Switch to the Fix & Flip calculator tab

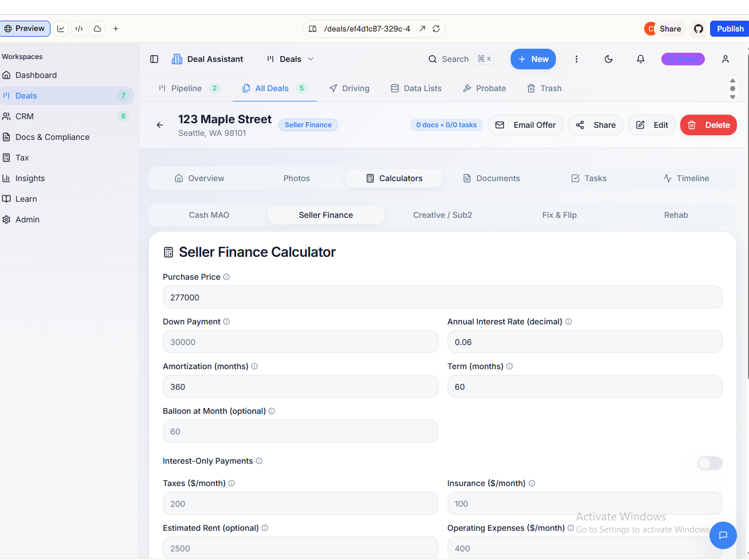tap(559, 215)
